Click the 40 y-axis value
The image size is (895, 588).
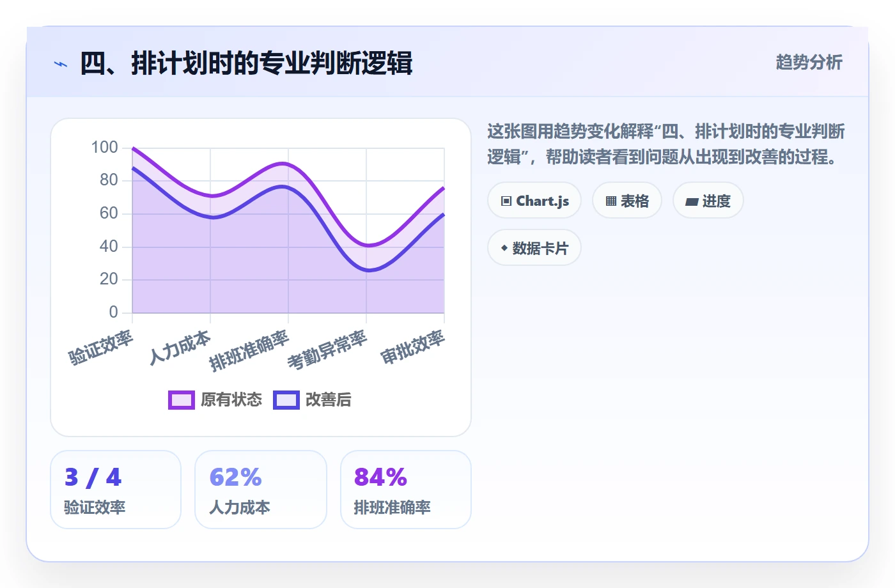point(109,246)
